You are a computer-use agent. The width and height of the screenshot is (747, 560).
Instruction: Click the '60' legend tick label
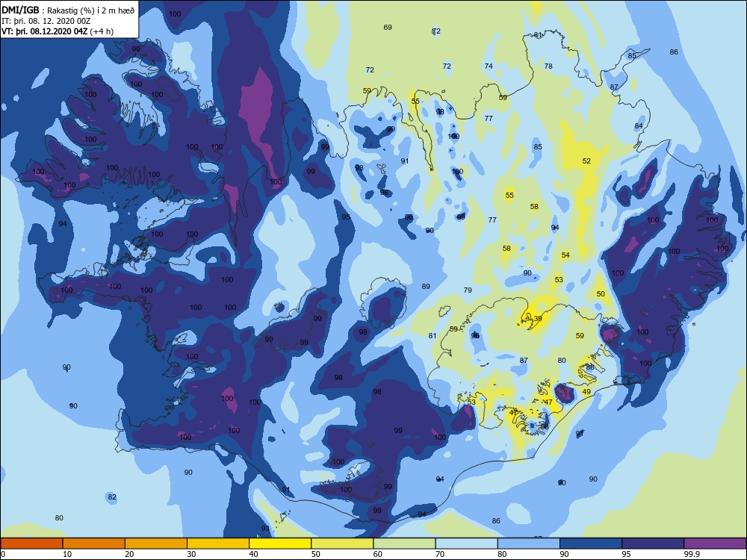(x=378, y=554)
